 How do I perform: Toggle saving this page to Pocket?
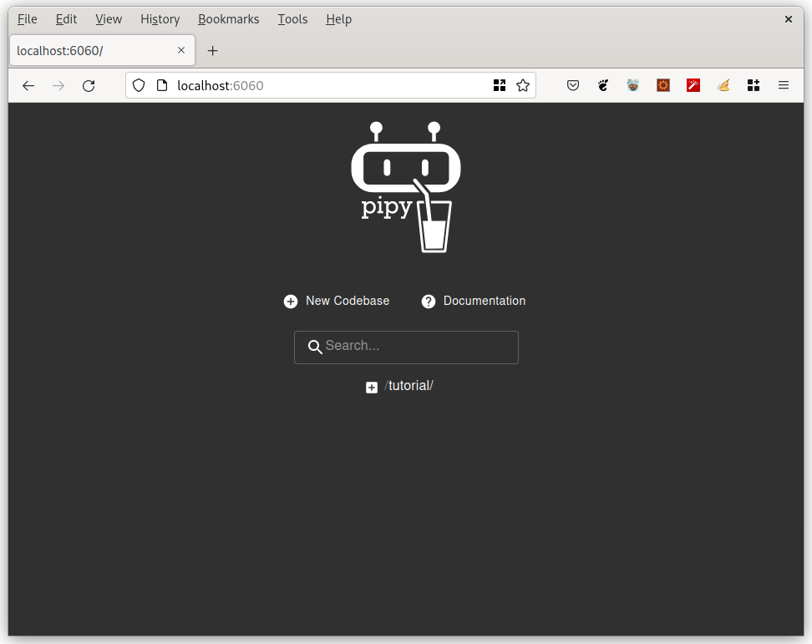(x=573, y=84)
